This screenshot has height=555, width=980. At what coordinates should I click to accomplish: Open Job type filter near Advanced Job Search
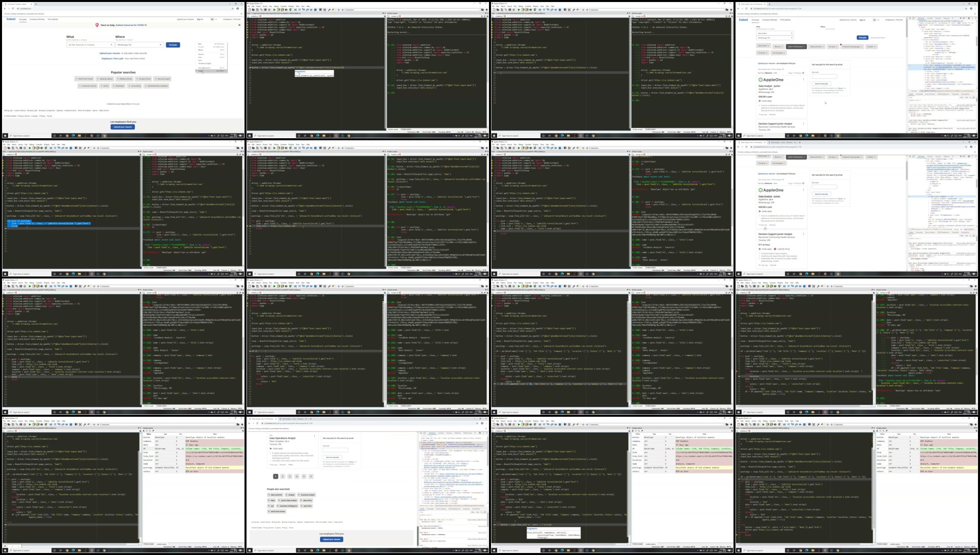[832, 46]
